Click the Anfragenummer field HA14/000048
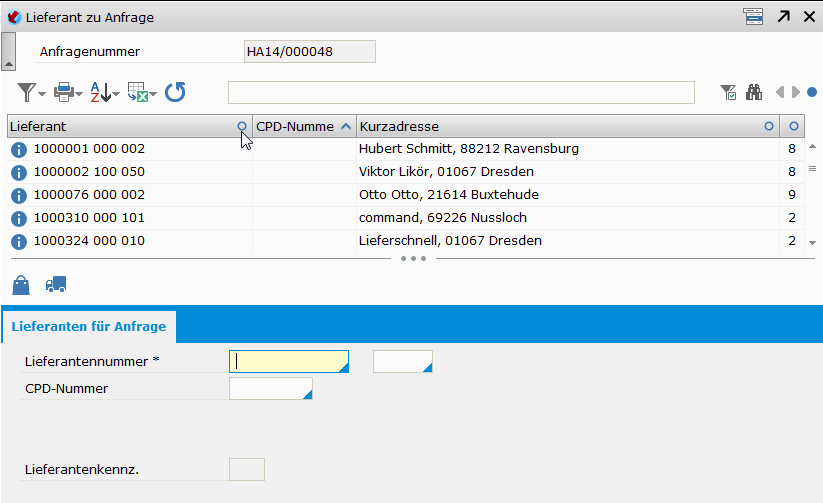This screenshot has height=503, width=823. point(310,51)
